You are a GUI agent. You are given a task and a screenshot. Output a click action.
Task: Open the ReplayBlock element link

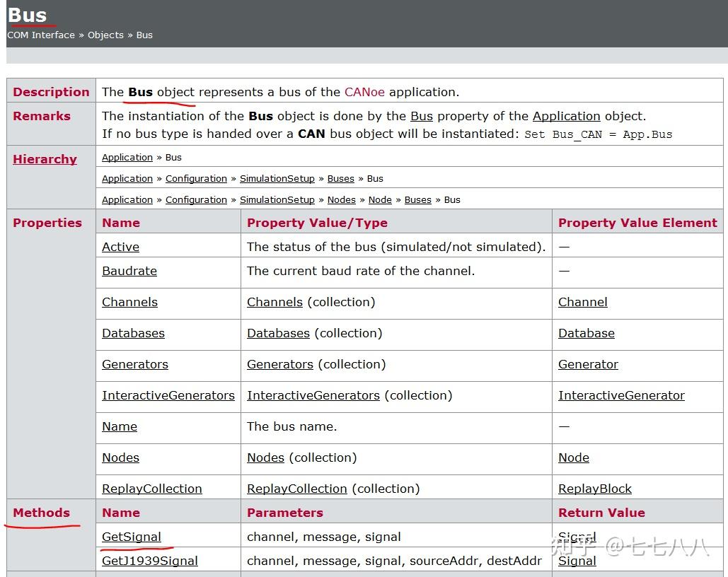594,489
